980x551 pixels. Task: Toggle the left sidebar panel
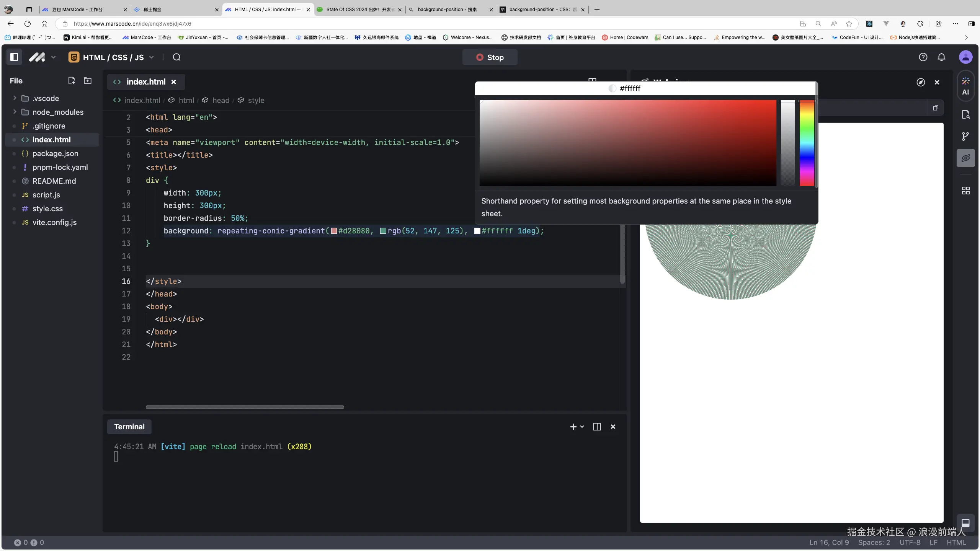[14, 57]
